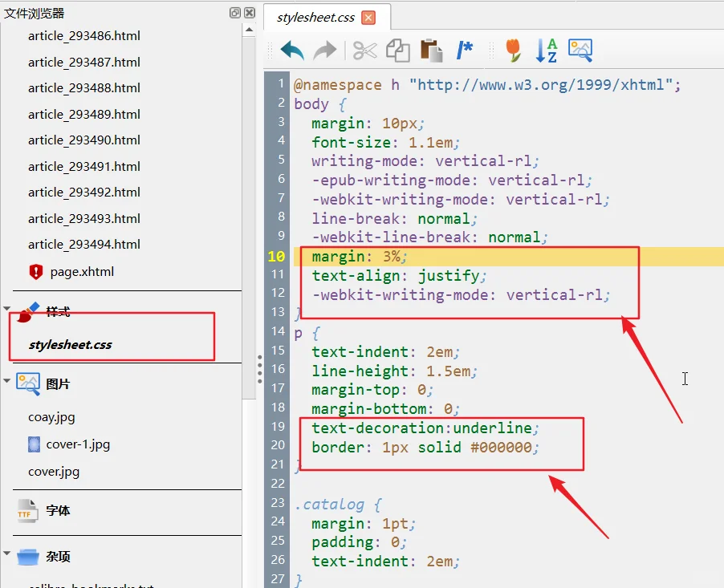Click the 'margin: 1pt' line in .catalog rule
This screenshot has height=588, width=724.
pos(364,524)
